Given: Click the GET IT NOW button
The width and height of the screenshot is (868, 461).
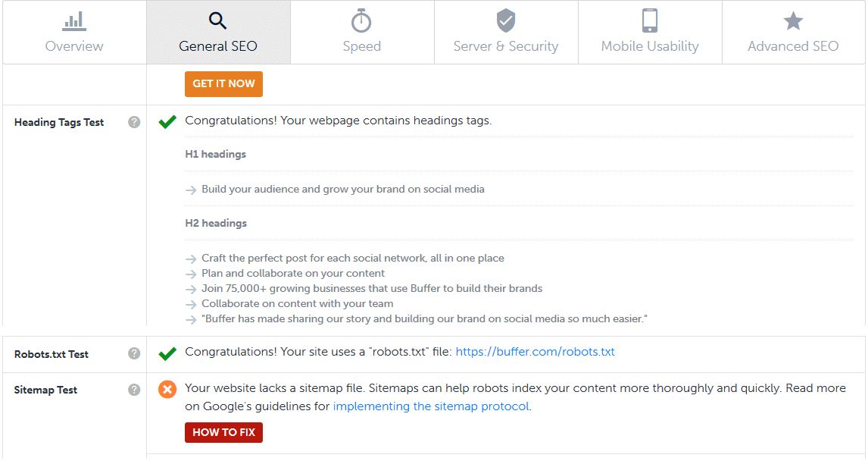Looking at the screenshot, I should [223, 84].
